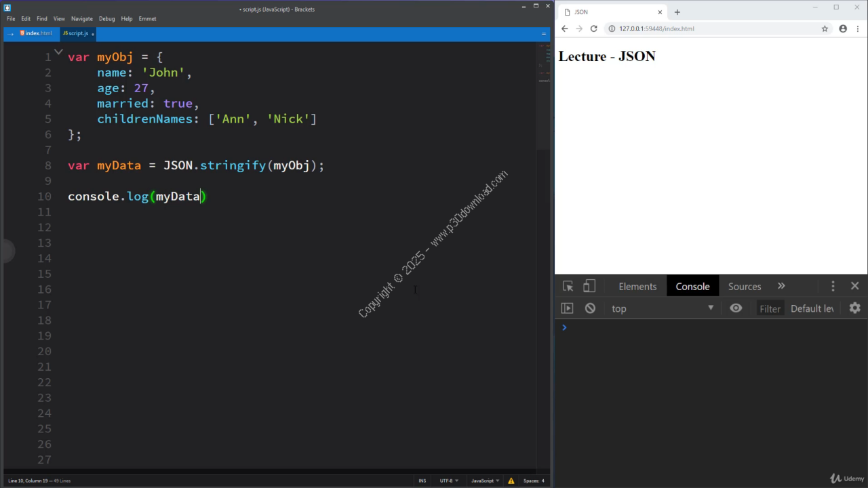Open the Edit menu in Brackets
868x488 pixels.
tap(26, 19)
